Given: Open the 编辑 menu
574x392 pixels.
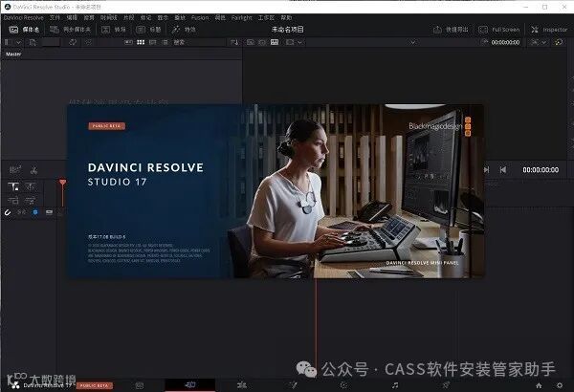Looking at the screenshot, I should [72, 17].
